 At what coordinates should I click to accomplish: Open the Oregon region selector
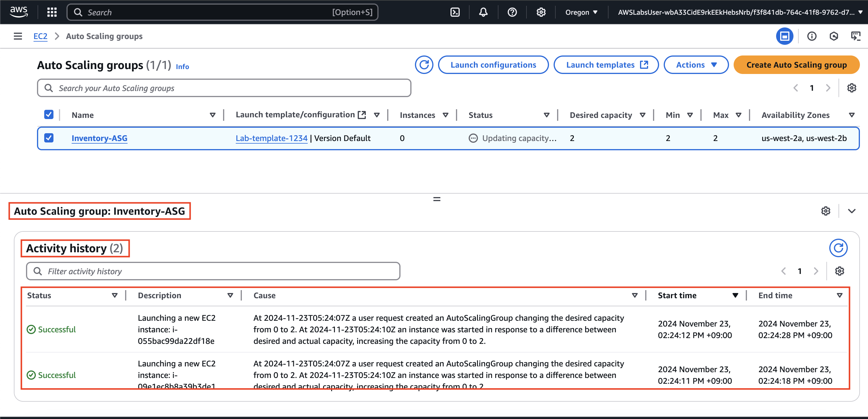click(x=581, y=12)
